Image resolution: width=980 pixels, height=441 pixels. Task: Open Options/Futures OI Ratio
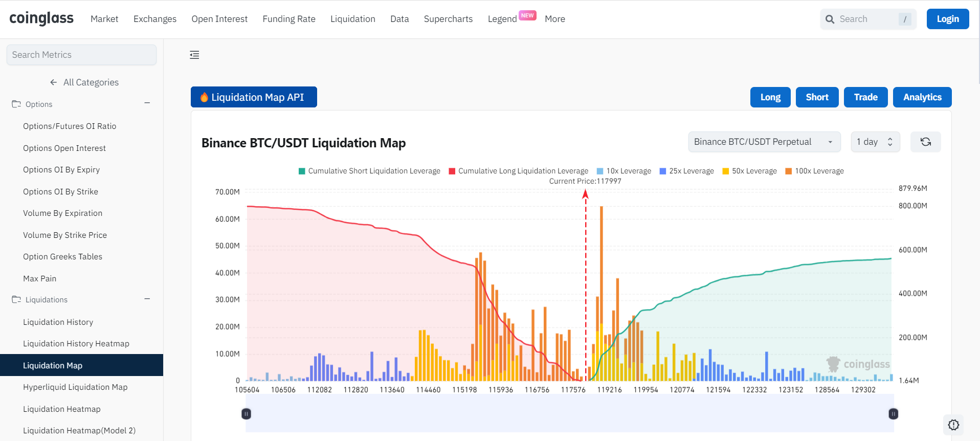70,126
